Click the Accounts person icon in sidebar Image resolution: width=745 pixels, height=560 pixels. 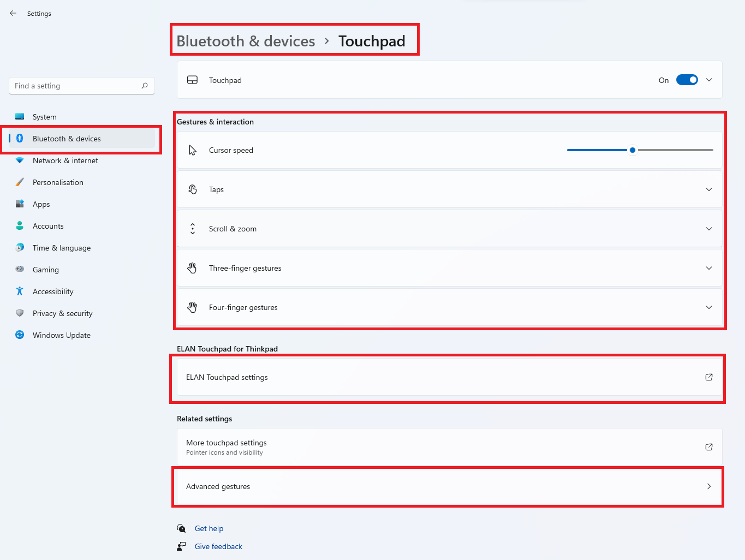point(20,225)
